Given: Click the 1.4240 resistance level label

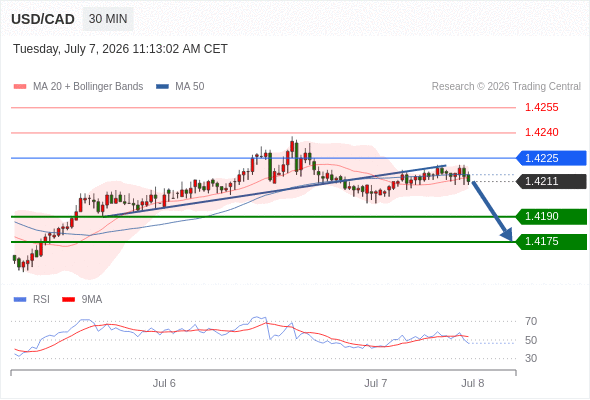Looking at the screenshot, I should [x=542, y=132].
